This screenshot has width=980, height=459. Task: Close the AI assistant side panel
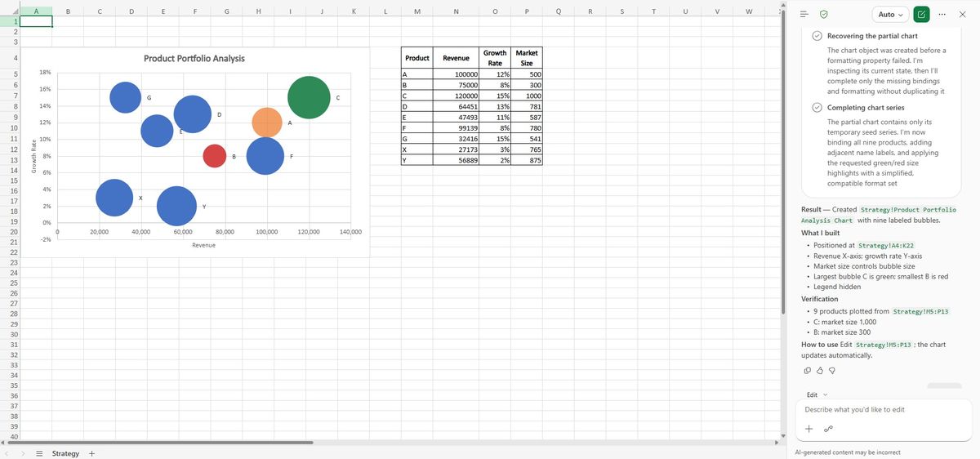tap(962, 15)
